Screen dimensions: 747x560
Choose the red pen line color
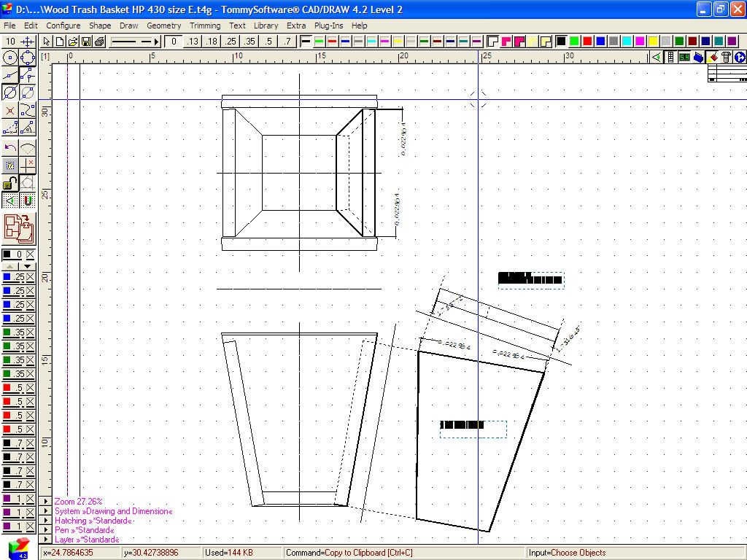point(332,42)
